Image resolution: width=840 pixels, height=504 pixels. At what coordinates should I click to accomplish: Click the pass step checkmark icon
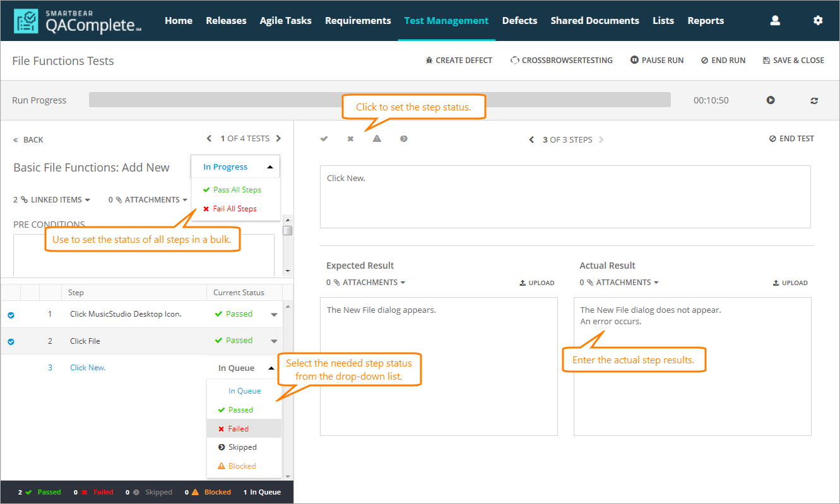click(324, 139)
